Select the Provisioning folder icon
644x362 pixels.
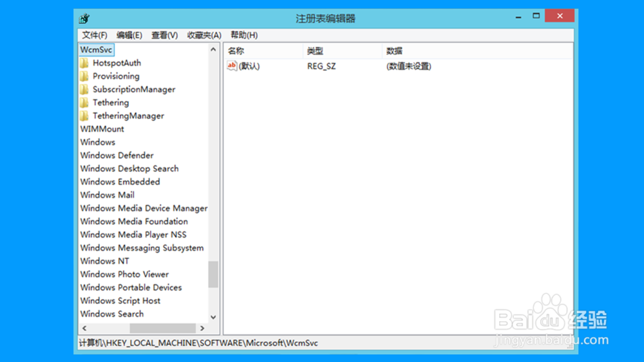tap(84, 76)
